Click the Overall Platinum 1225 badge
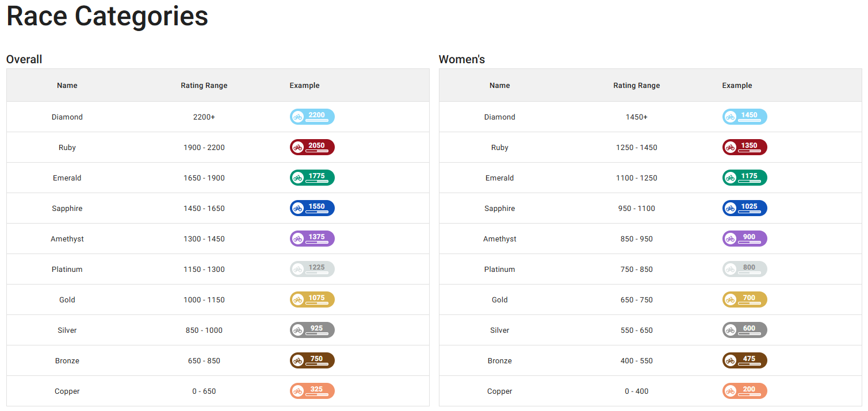868x411 pixels. tap(312, 269)
